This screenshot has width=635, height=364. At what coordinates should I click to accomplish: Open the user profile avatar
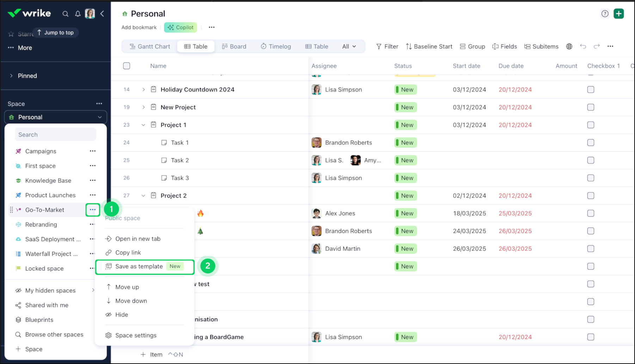coord(90,14)
